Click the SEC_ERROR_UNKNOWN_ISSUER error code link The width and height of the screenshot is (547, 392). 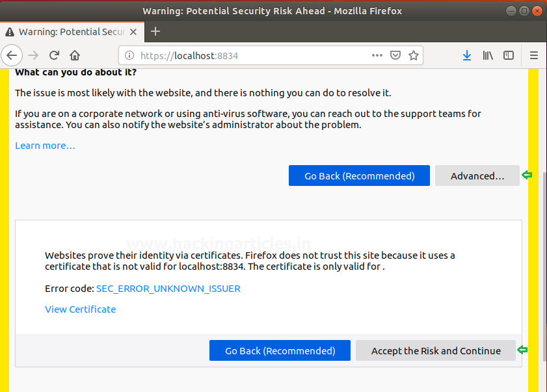(168, 289)
